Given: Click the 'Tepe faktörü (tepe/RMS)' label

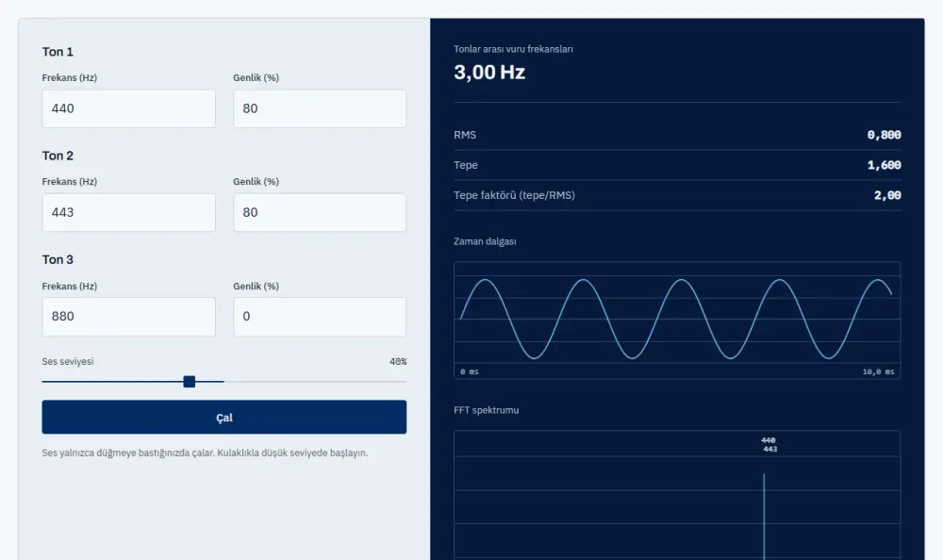Looking at the screenshot, I should (x=514, y=195).
